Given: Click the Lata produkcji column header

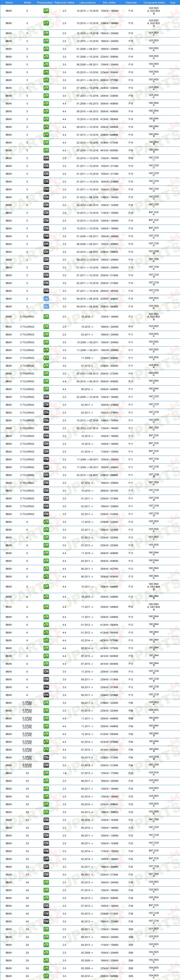Looking at the screenshot, I should (87, 2).
